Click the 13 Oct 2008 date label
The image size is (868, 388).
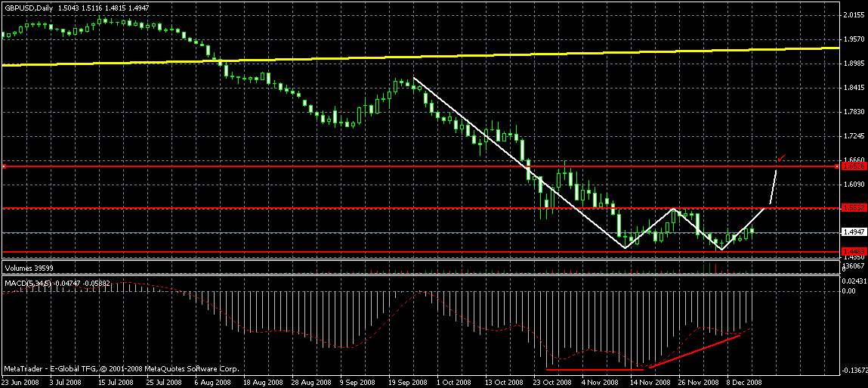[x=505, y=383]
